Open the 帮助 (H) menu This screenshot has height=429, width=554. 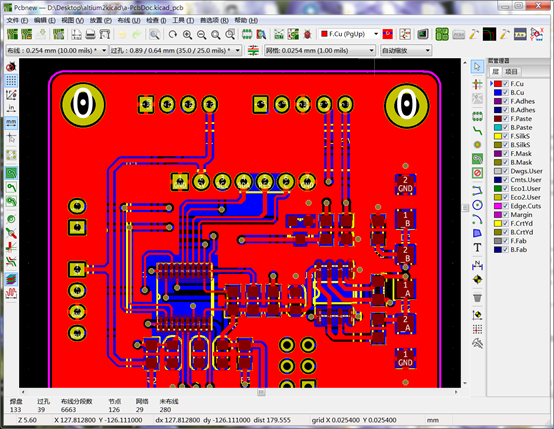point(246,20)
